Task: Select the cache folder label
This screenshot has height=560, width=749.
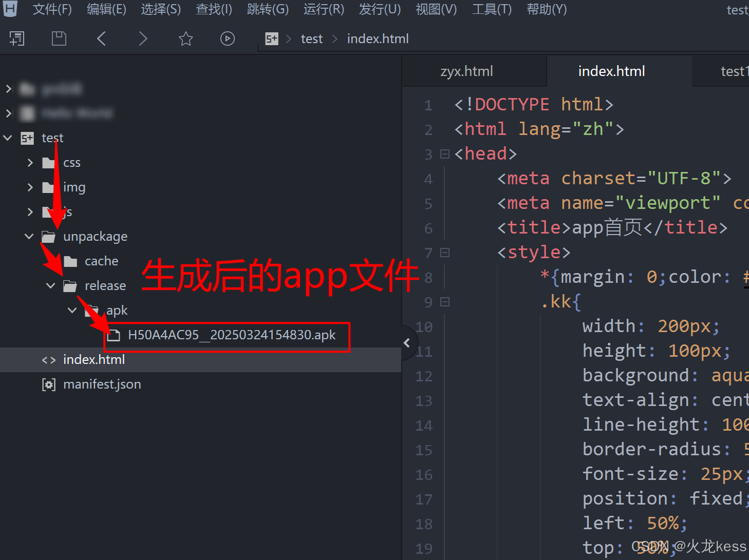Action: point(101,261)
